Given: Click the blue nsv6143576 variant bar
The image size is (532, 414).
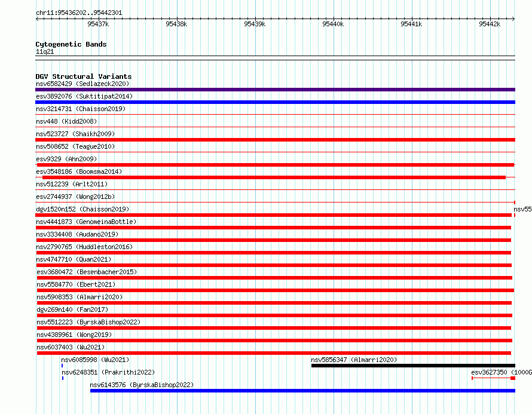Looking at the screenshot, I should (x=302, y=391).
